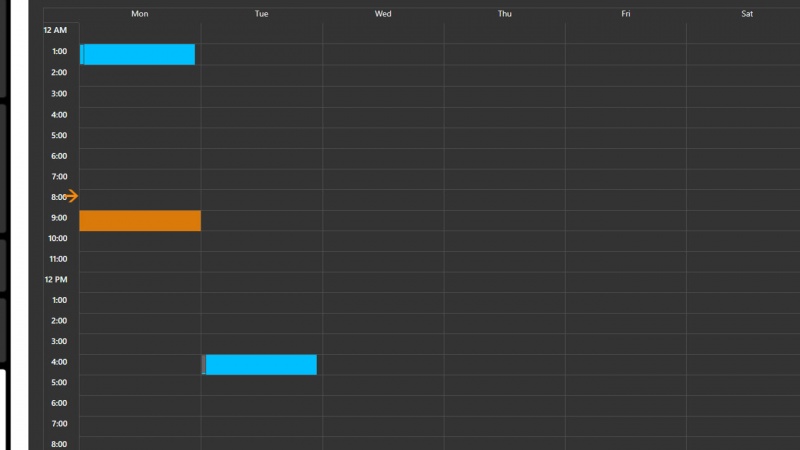The width and height of the screenshot is (800, 450).
Task: Select the Tue column header
Action: pos(261,14)
